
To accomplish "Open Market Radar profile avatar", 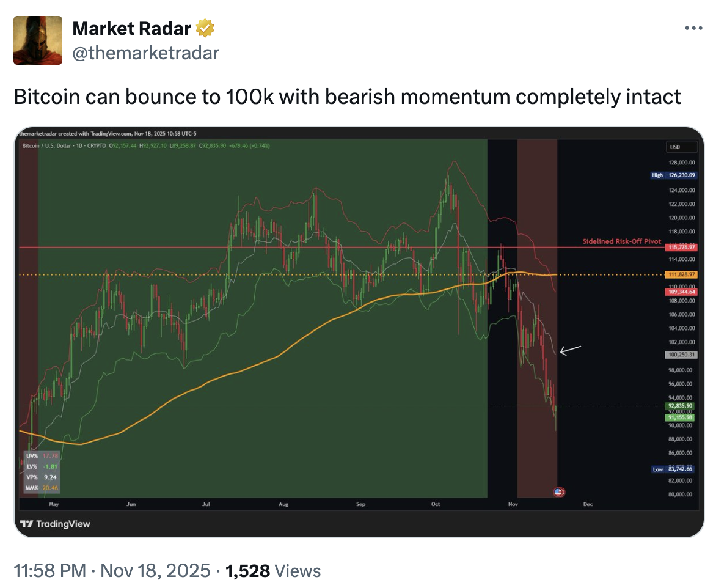I will tap(38, 40).
